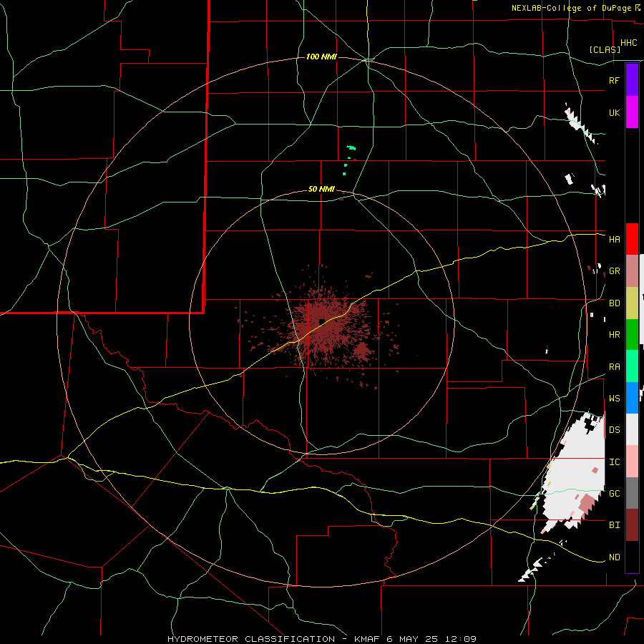Select the dusty pink GR graupel swatch

(632, 271)
